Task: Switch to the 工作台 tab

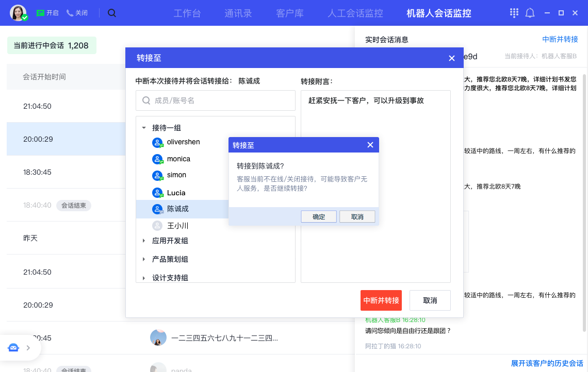Action: pos(187,13)
